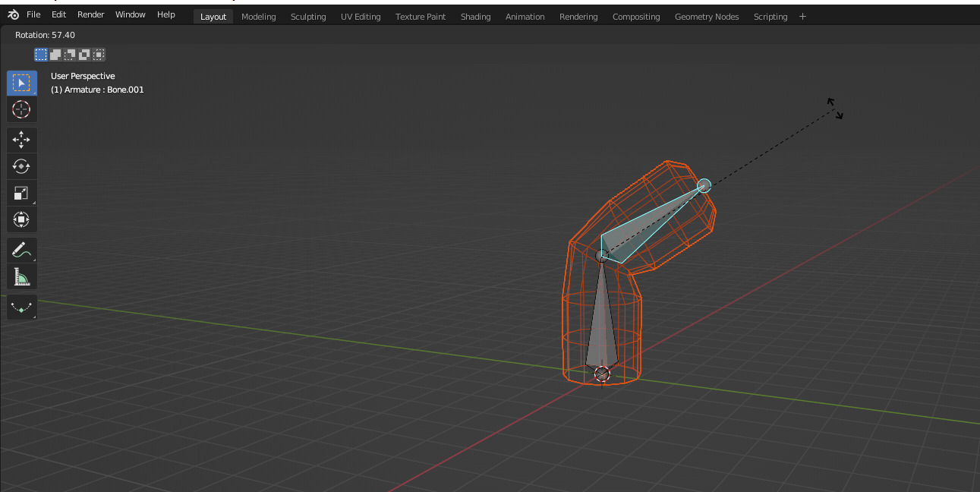Screen dimensions: 980x492
Task: Select the Scale tool
Action: pyautogui.click(x=21, y=192)
